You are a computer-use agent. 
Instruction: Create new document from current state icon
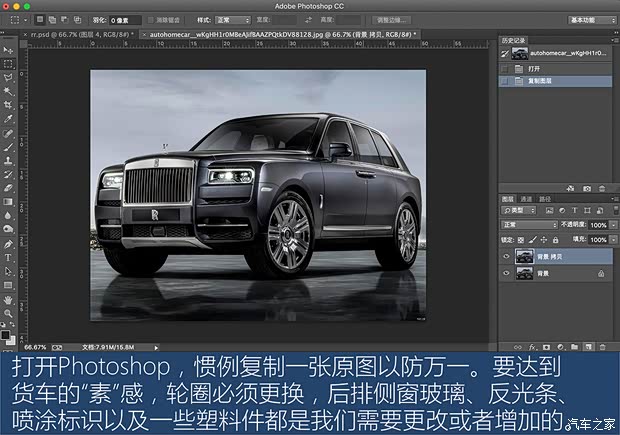point(570,189)
